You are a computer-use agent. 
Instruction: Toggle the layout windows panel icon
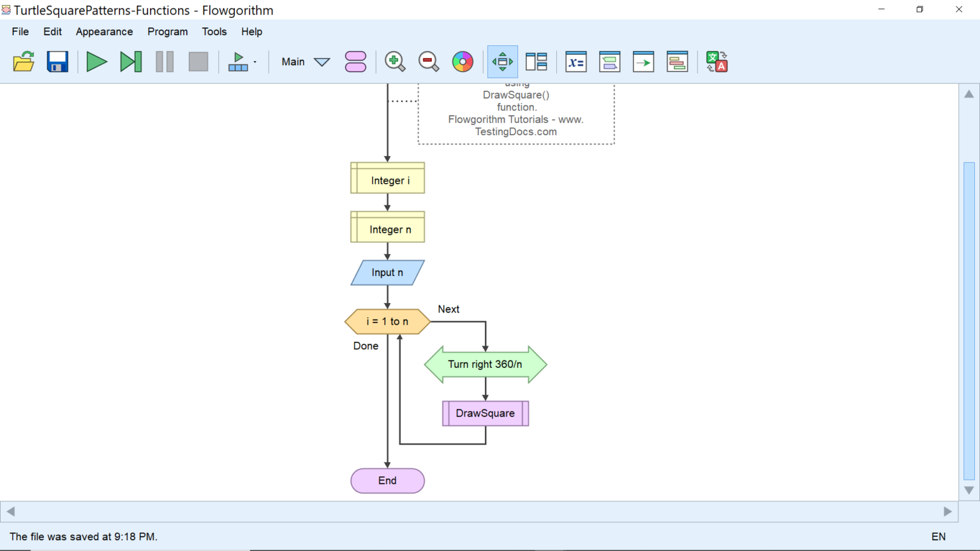coord(536,62)
